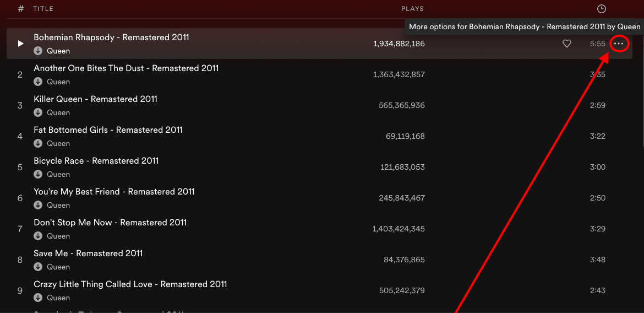This screenshot has width=644, height=313.
Task: Play Bohemian Rhapsody with the play arrow
Action: tap(20, 44)
